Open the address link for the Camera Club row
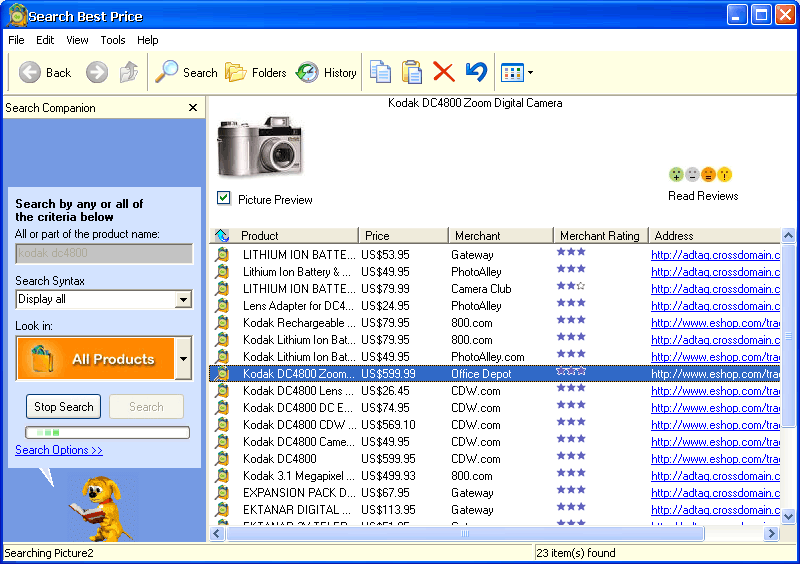Viewport: 800px width, 564px height. pos(715,289)
